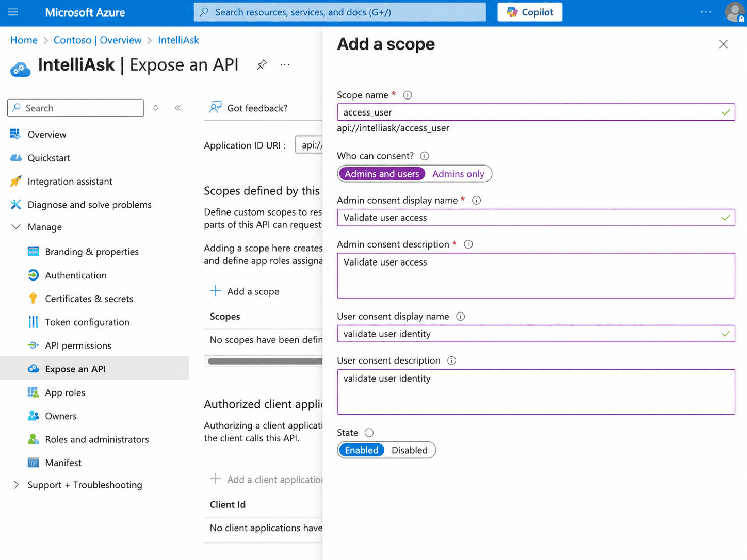
Task: Open more options next to page title
Action: coord(285,65)
